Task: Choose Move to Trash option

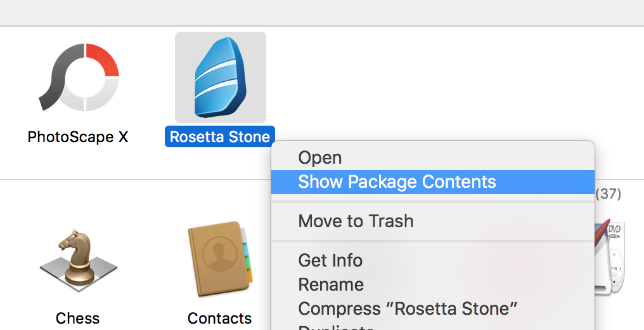Action: [x=356, y=221]
